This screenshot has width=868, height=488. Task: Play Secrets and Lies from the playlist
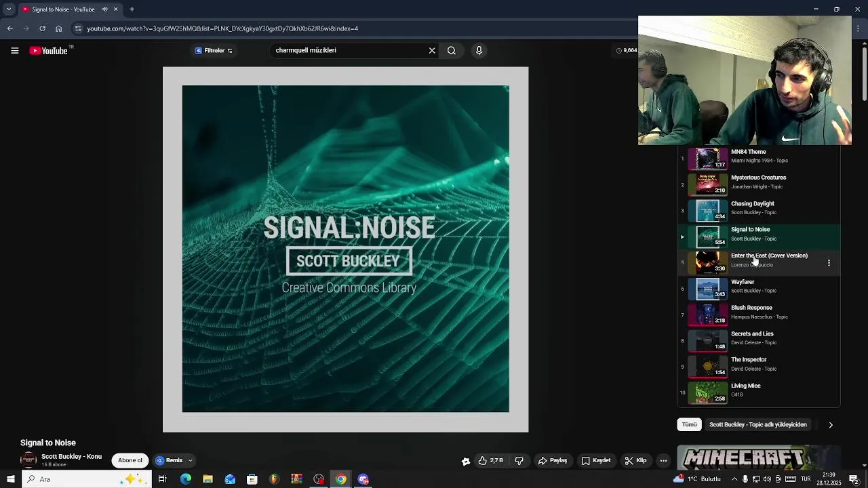coord(759,340)
